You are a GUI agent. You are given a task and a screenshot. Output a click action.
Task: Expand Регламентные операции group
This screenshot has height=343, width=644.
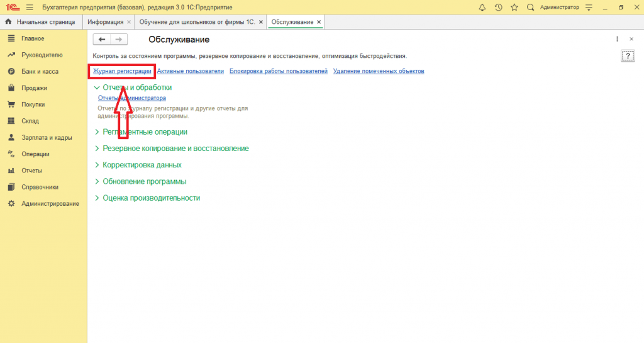(x=97, y=132)
